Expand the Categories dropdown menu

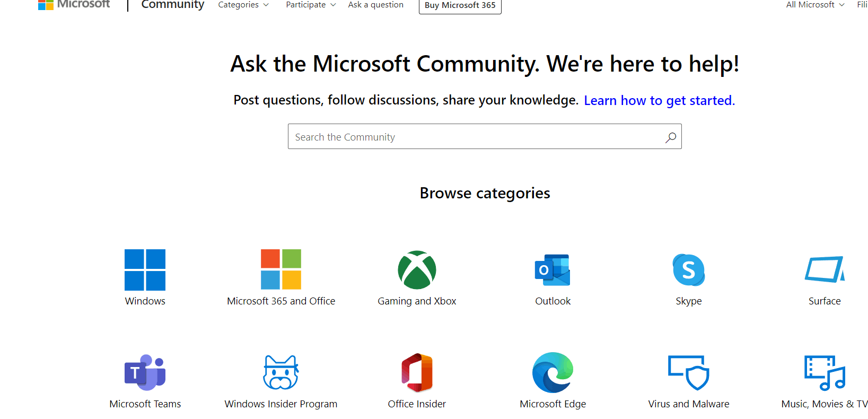(243, 5)
